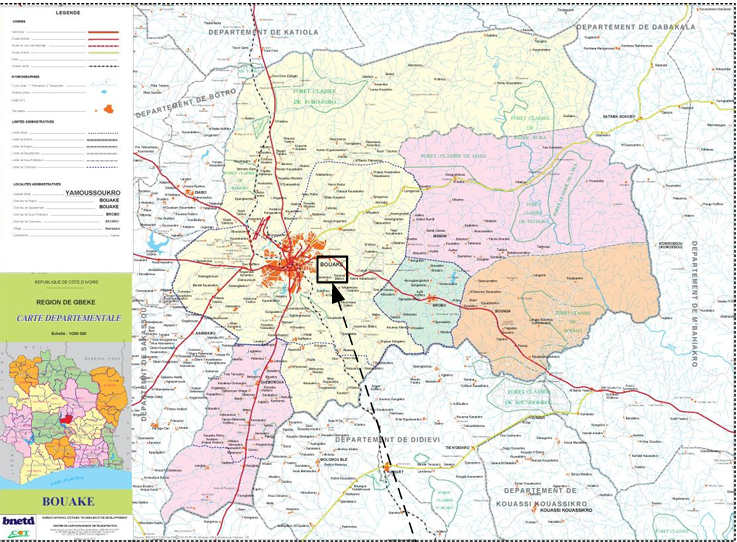Image resolution: width=737 pixels, height=542 pixels.
Task: Click the green CCT logo
Action: pos(19,533)
